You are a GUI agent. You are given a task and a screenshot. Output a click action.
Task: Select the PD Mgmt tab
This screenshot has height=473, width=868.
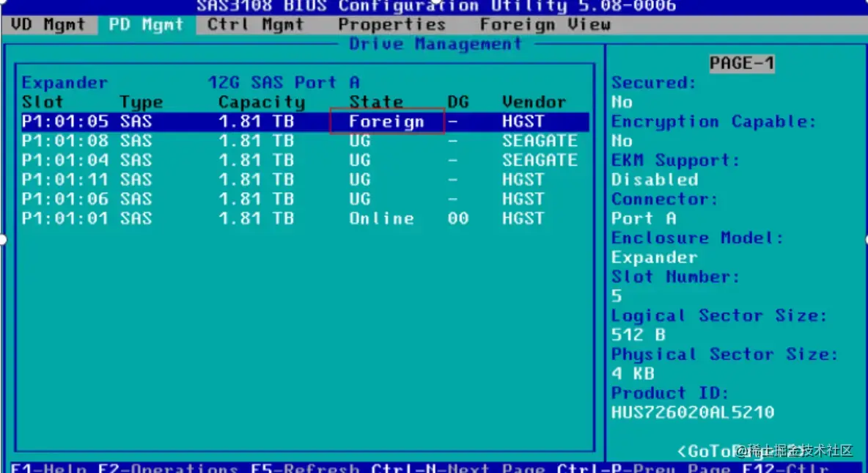pos(146,25)
